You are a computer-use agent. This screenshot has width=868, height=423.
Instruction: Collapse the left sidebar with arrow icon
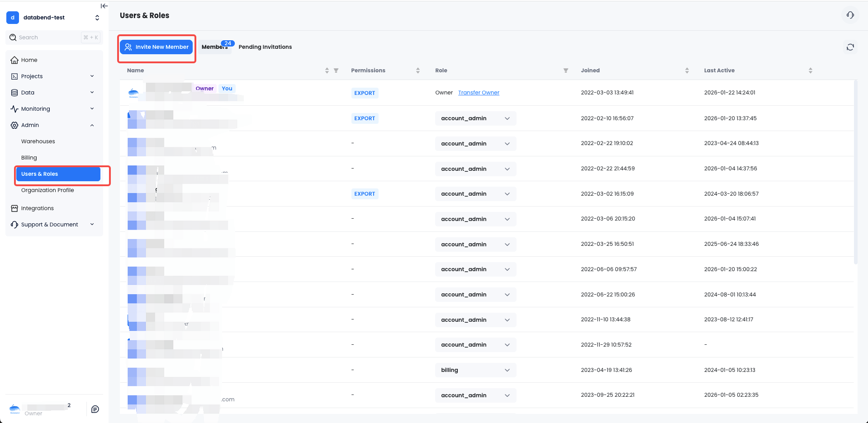pyautogui.click(x=104, y=6)
